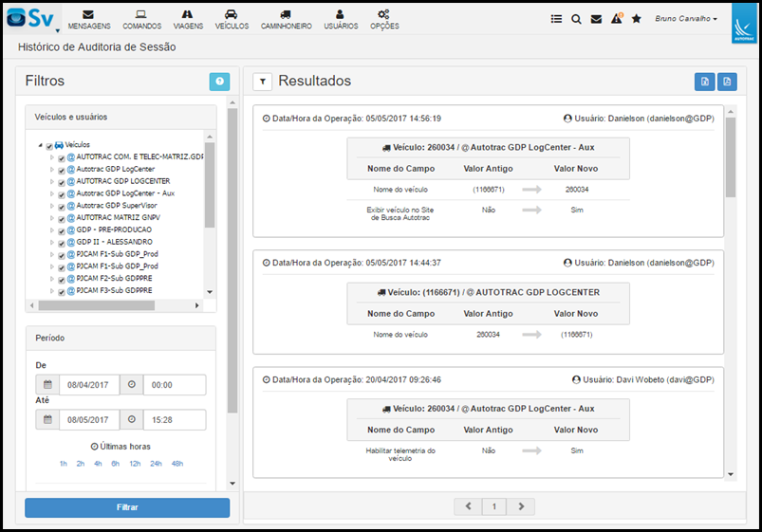Click the results list vertical scrollbar
The height and width of the screenshot is (532, 762).
(731, 156)
